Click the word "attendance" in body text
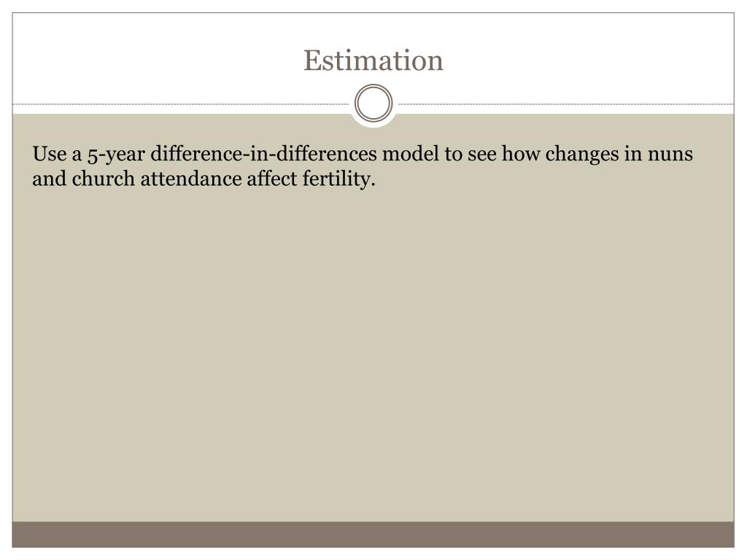Viewport: 747px width, 560px height. [191, 179]
